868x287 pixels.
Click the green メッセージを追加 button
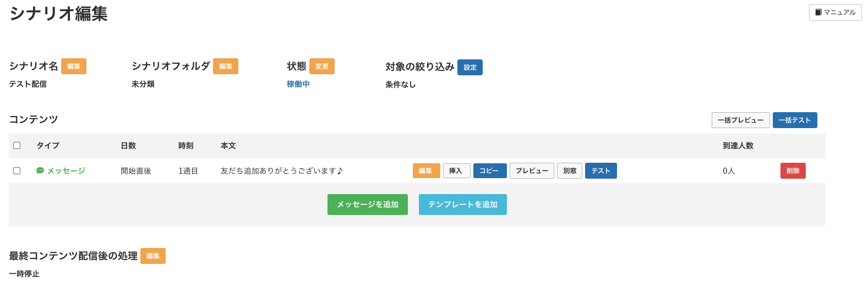368,205
